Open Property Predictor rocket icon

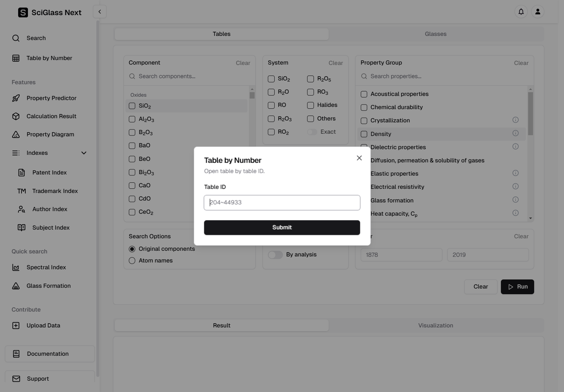click(16, 98)
